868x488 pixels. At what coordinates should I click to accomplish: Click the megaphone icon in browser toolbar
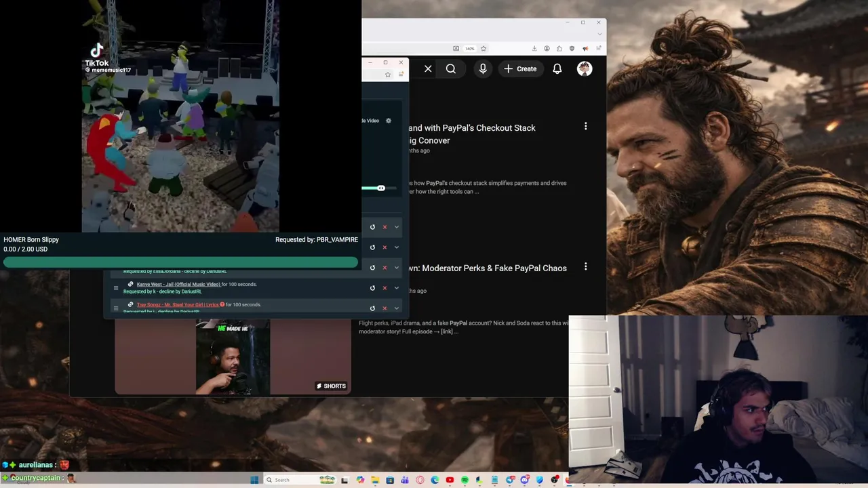[585, 48]
